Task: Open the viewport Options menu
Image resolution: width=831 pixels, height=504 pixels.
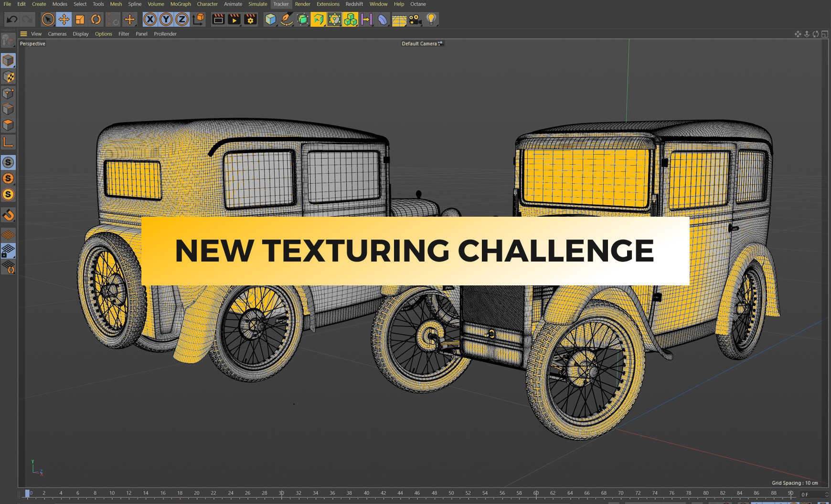Action: coord(104,34)
